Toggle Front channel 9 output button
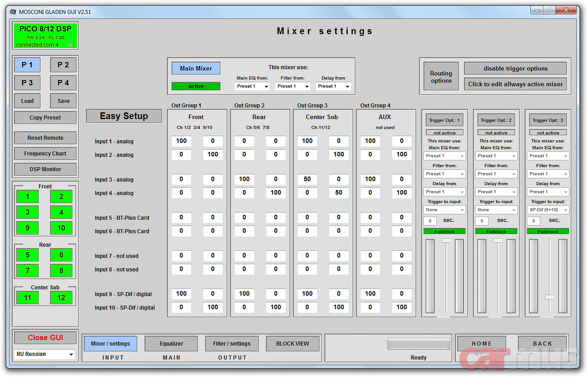 pyautogui.click(x=27, y=228)
